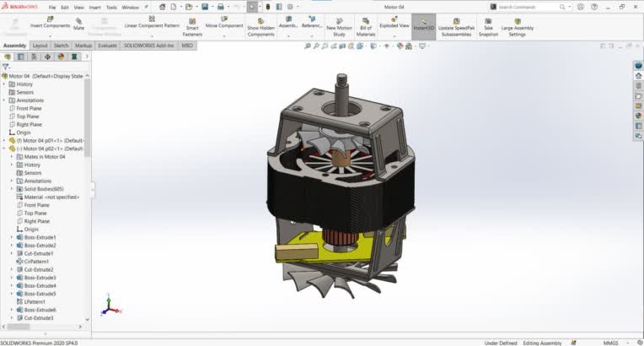Screen dimensions: 644x346
Task: Click Show Hidden Components
Action: point(260,28)
